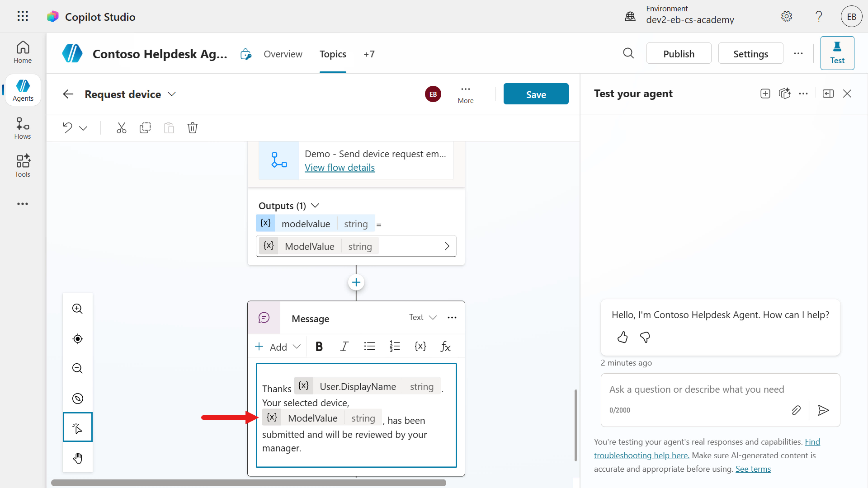Toggle italic formatting in message

pyautogui.click(x=344, y=347)
